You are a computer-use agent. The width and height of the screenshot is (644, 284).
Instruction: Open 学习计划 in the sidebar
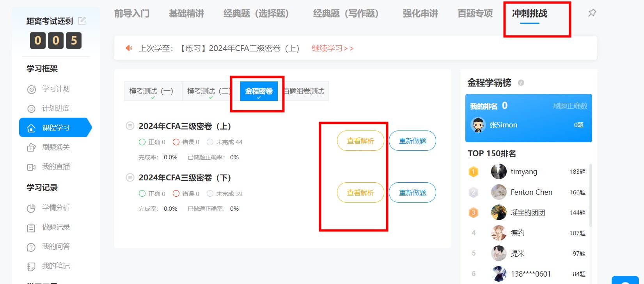(56, 89)
